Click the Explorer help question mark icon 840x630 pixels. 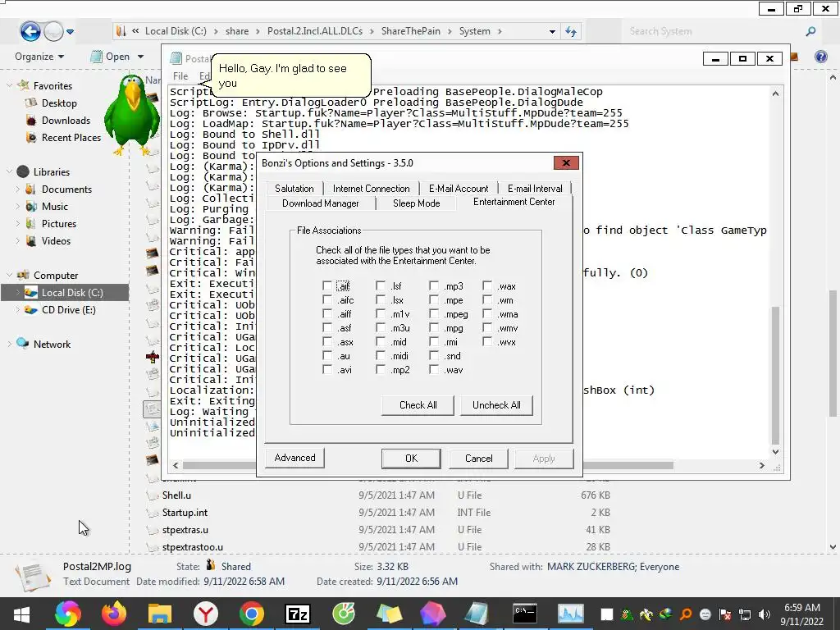point(820,57)
